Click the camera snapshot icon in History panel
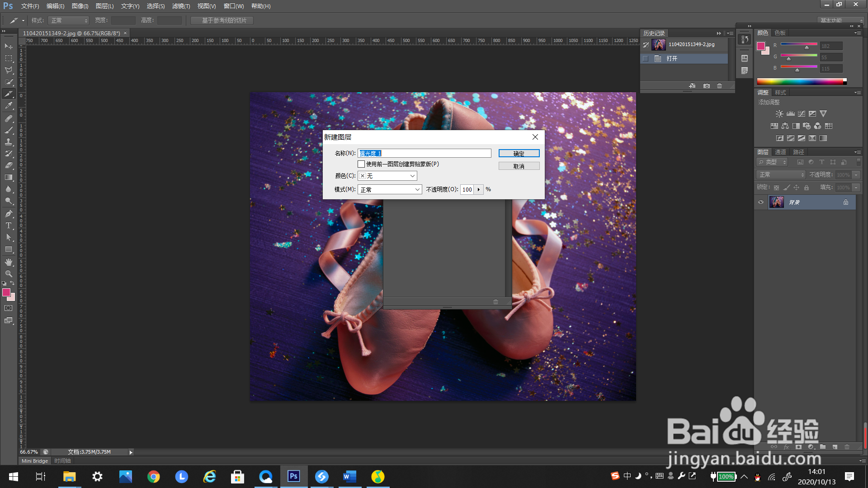 tap(707, 86)
